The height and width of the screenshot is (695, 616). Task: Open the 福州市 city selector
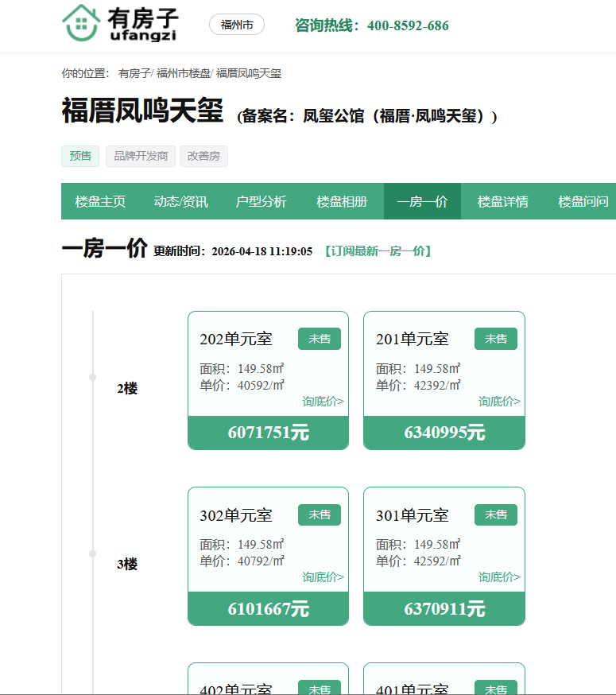(237, 25)
